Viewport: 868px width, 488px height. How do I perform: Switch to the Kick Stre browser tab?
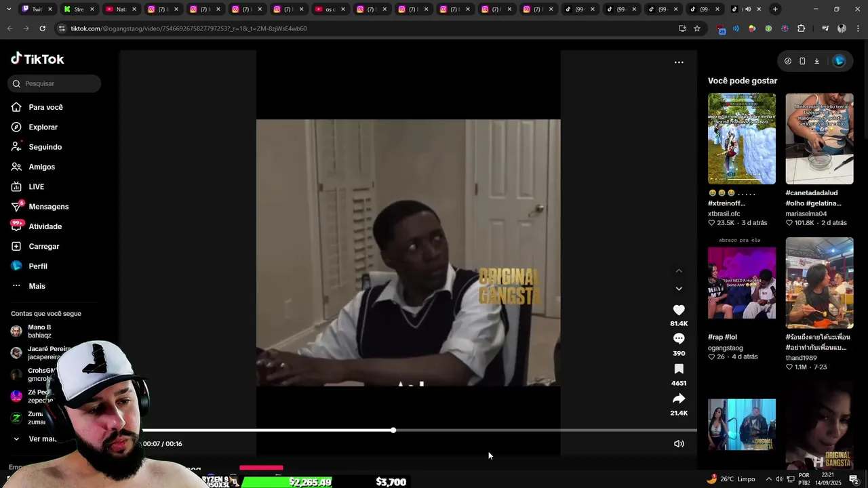(x=78, y=9)
